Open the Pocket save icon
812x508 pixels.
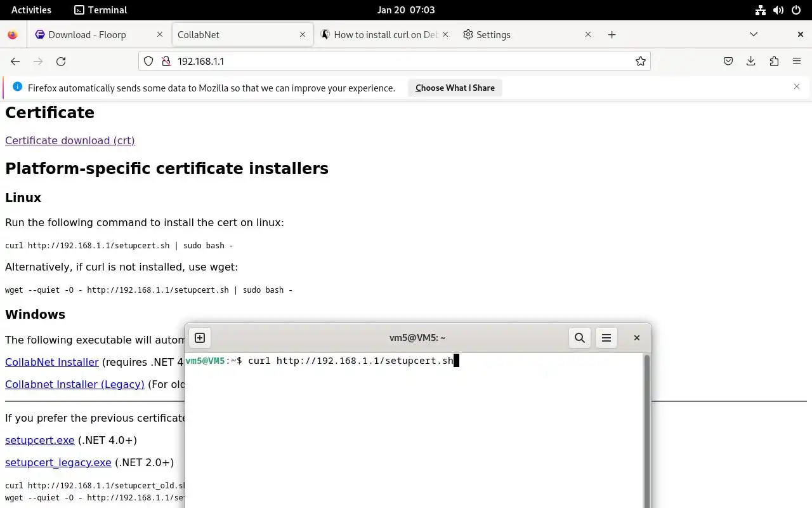728,62
